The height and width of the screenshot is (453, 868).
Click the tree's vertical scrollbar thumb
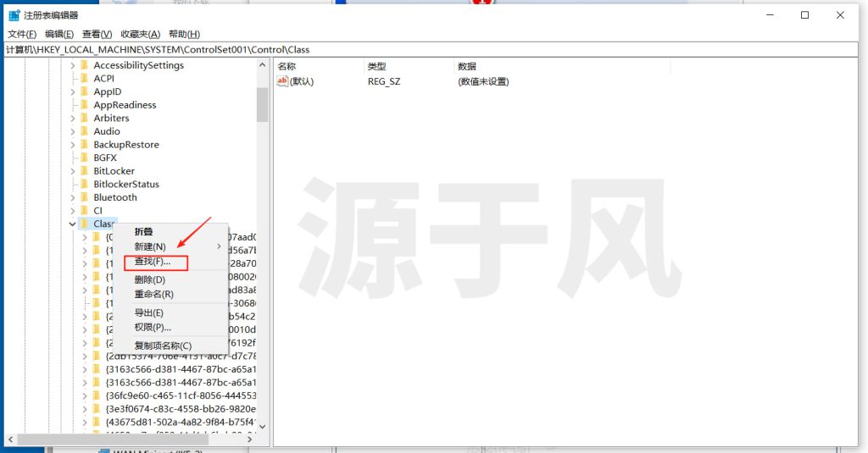[x=263, y=104]
